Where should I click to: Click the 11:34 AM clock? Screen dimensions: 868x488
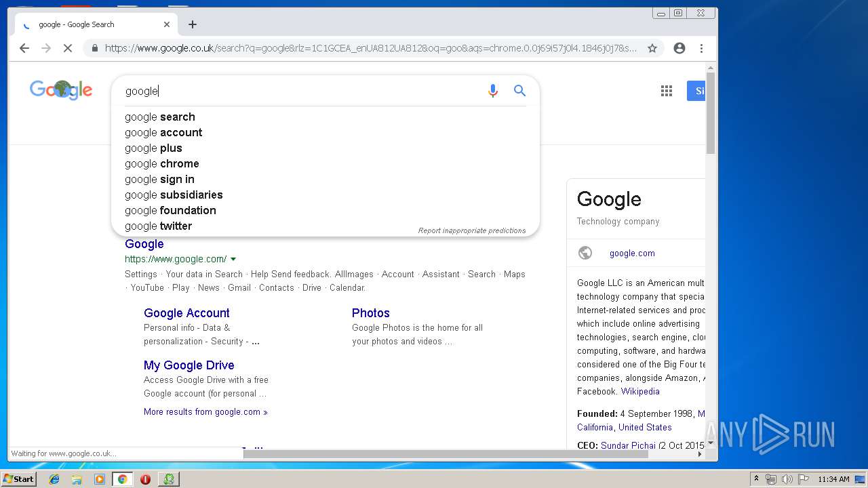point(833,479)
